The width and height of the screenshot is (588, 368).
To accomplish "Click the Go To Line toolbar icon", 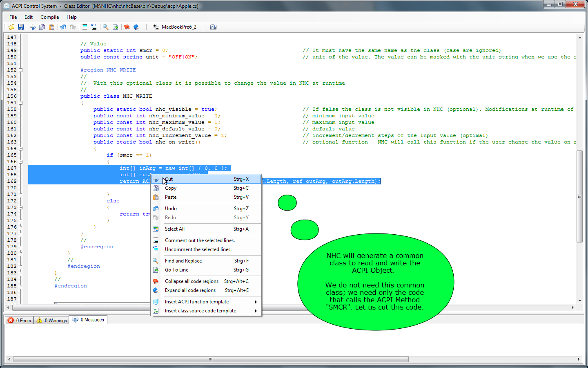I will 115,27.
